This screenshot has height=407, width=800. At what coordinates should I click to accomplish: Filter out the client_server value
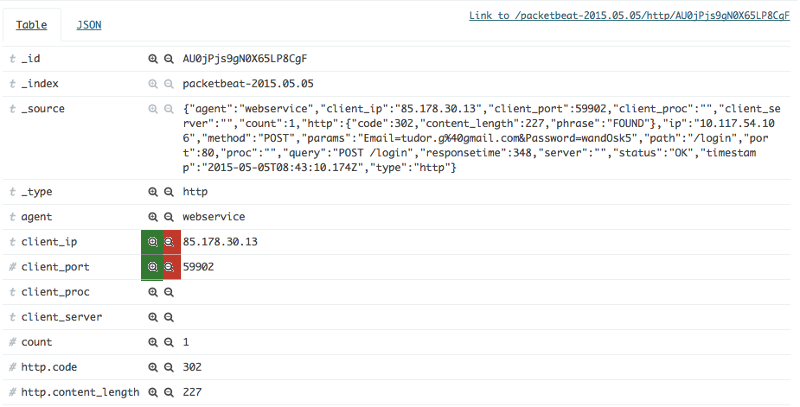(169, 317)
